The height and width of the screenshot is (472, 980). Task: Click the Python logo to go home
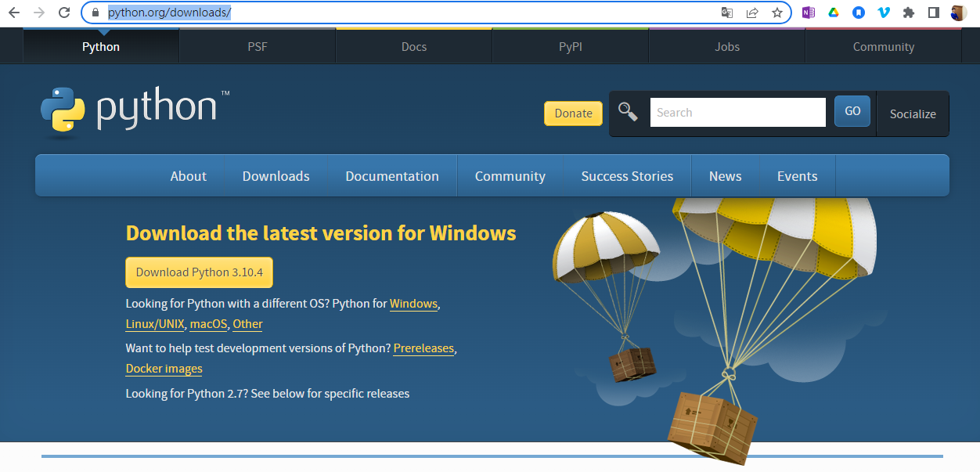pyautogui.click(x=135, y=112)
